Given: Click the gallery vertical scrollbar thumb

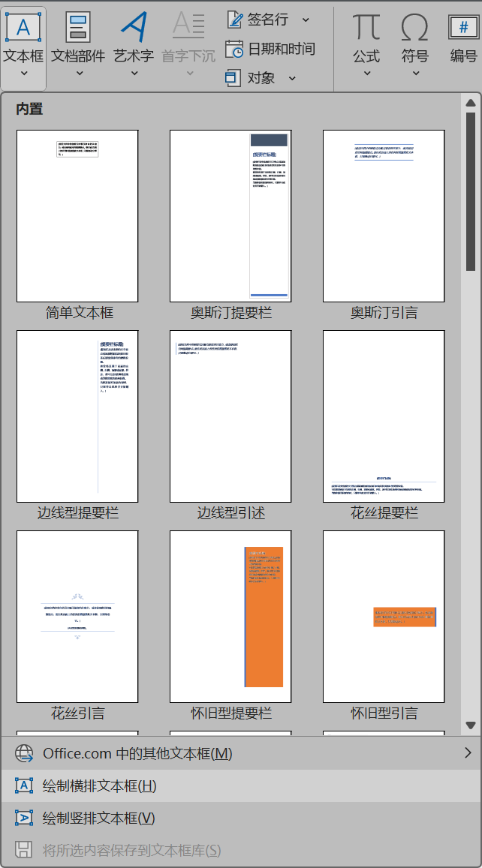Looking at the screenshot, I should pos(471,191).
